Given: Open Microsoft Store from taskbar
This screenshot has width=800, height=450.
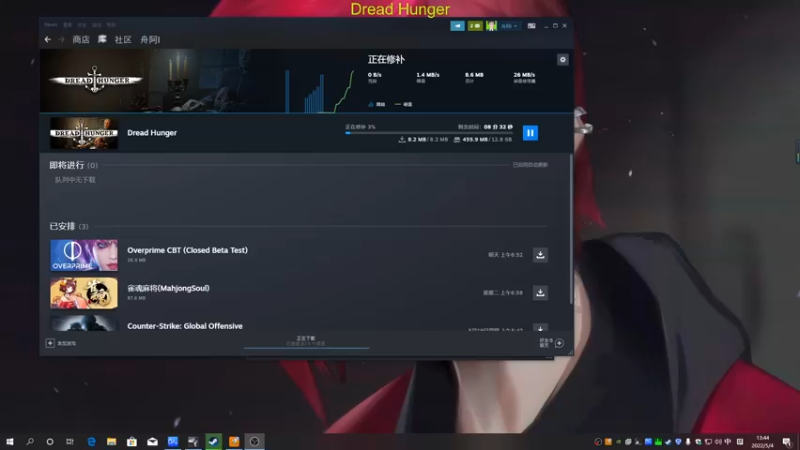Looking at the screenshot, I should (132, 441).
